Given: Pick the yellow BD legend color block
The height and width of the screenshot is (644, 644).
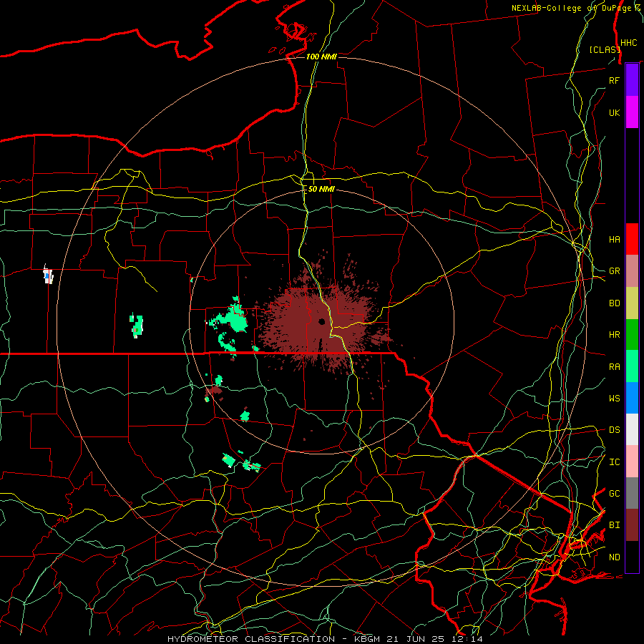Looking at the screenshot, I should click(x=632, y=303).
